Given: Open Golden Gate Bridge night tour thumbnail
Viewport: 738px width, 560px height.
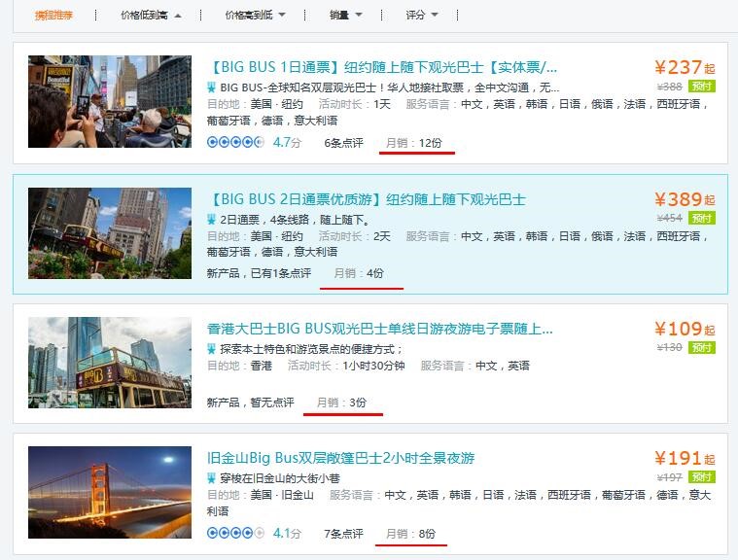Looking at the screenshot, I should pyautogui.click(x=110, y=492).
